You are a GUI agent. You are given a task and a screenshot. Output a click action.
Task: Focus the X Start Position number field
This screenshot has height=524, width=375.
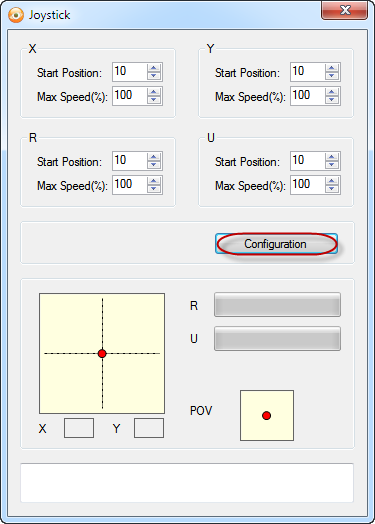(130, 72)
